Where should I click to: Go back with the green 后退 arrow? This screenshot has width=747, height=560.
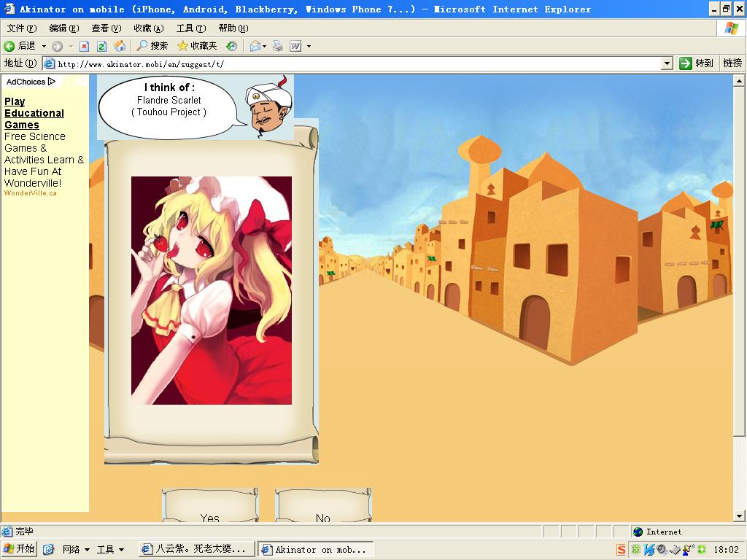click(20, 46)
